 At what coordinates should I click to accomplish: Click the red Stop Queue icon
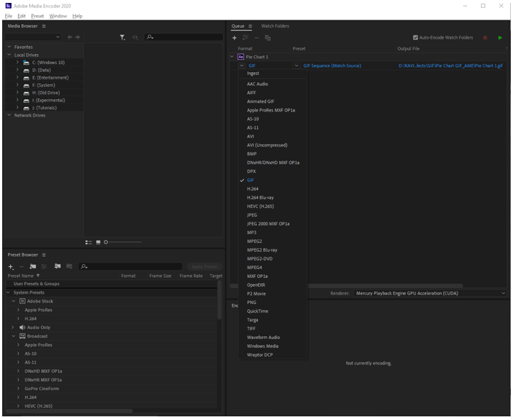[x=485, y=38]
